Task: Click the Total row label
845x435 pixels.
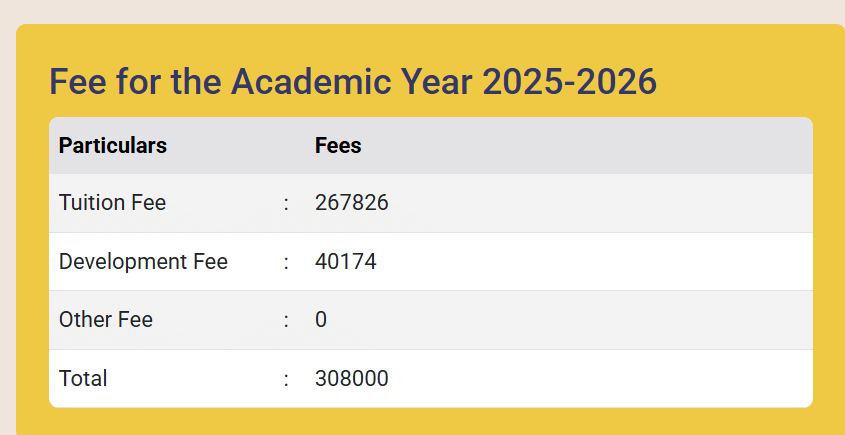Action: [x=83, y=379]
